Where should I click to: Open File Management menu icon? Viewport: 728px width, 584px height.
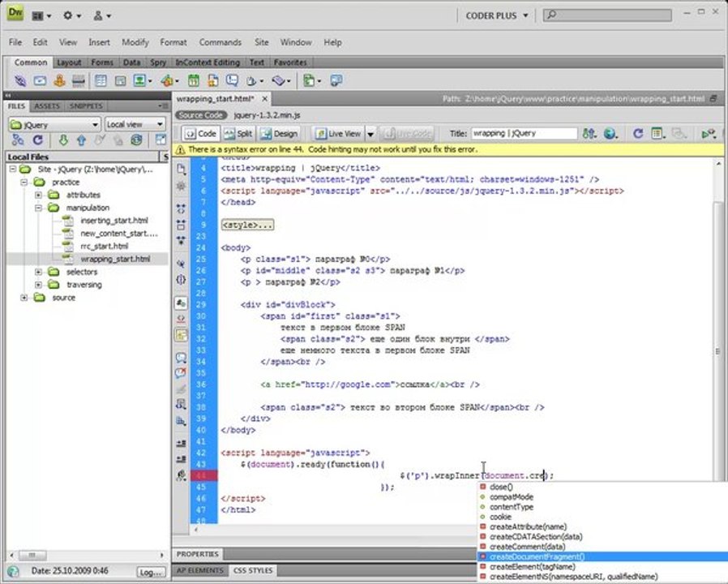[589, 134]
